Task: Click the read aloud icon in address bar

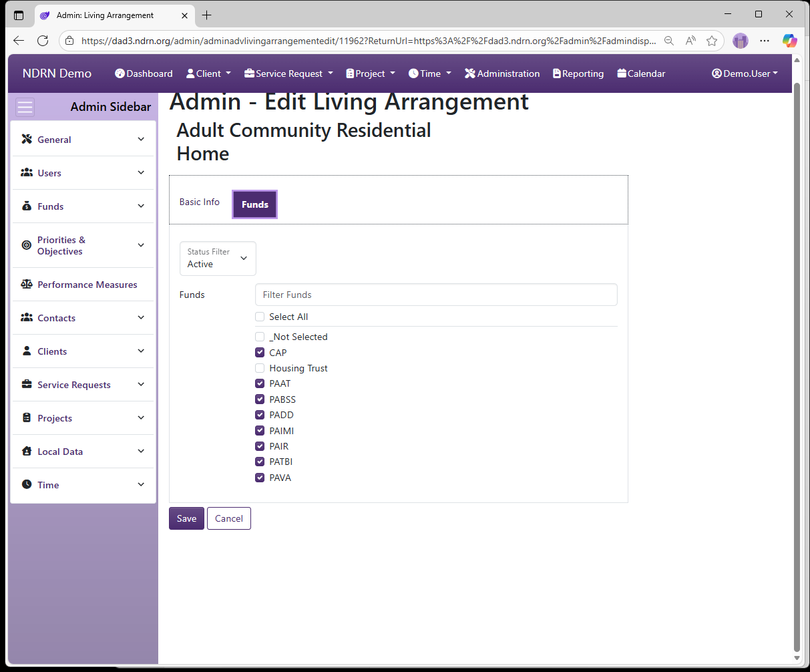Action: pos(691,41)
